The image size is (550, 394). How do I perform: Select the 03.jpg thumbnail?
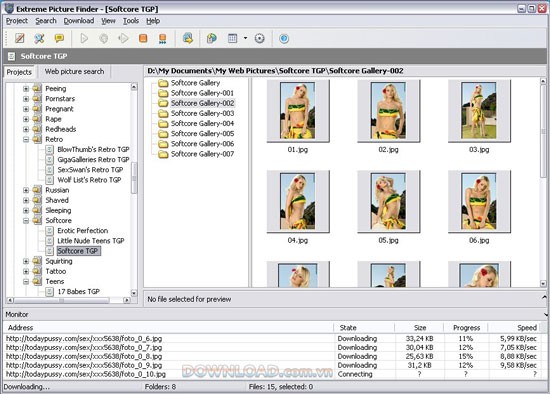coord(479,111)
